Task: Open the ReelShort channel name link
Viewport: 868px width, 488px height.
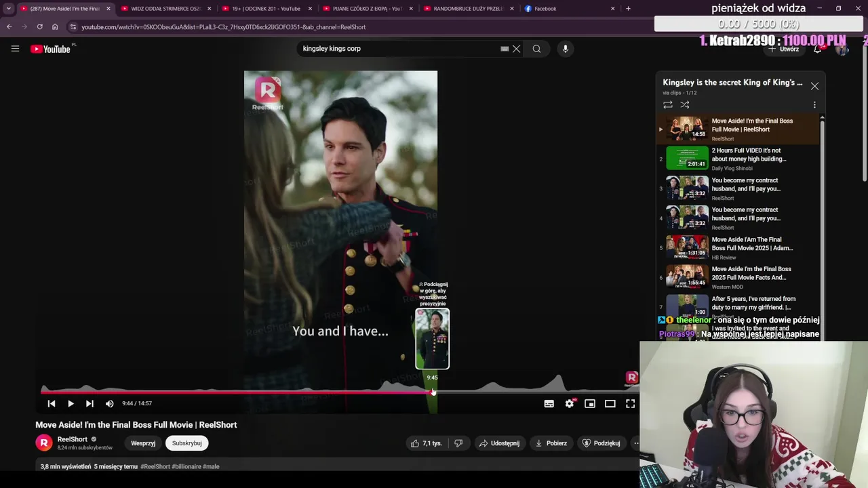Action: pos(73,439)
